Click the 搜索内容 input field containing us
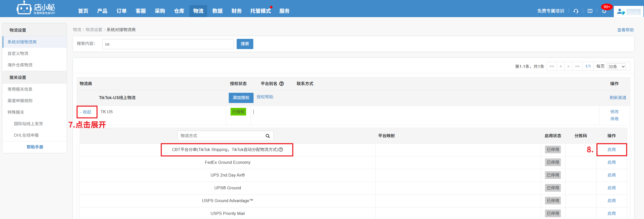 (x=168, y=44)
